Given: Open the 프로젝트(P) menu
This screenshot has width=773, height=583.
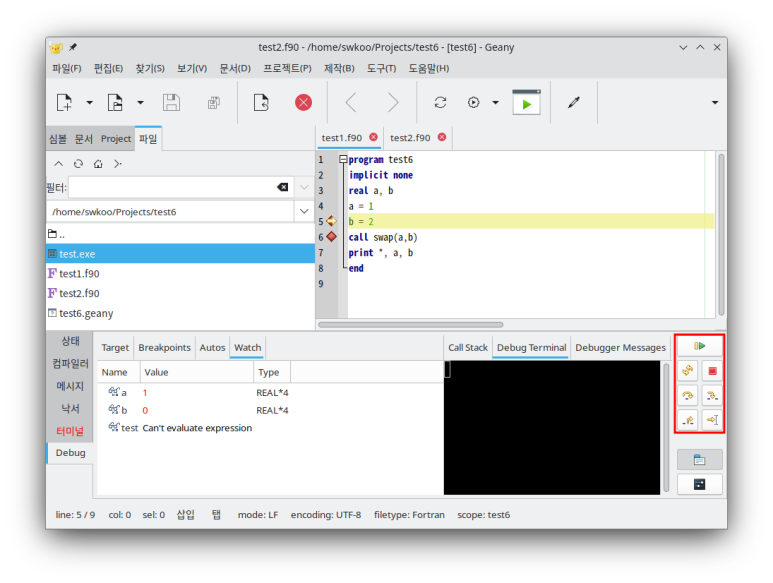Looking at the screenshot, I should pos(287,68).
